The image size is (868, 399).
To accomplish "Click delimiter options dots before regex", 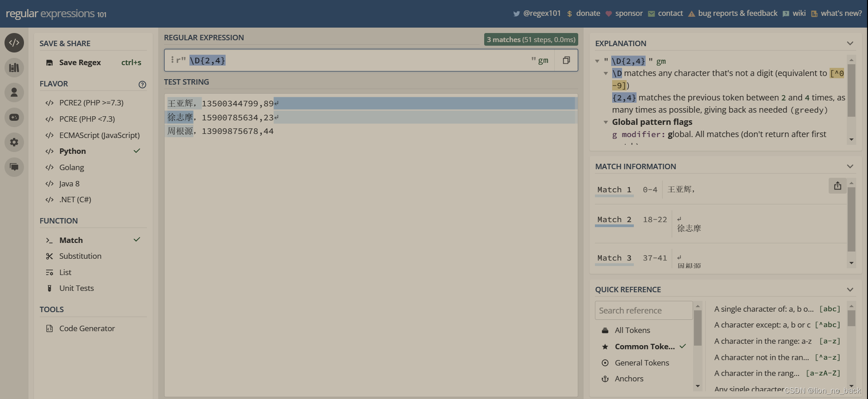I will (172, 60).
